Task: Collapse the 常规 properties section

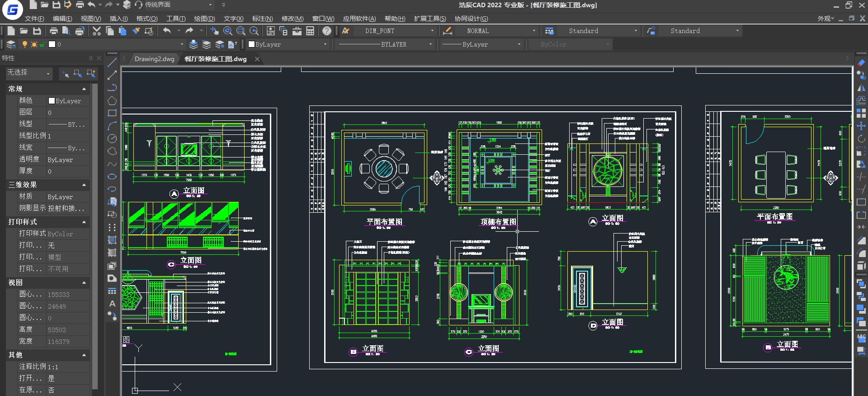Action: coord(84,89)
